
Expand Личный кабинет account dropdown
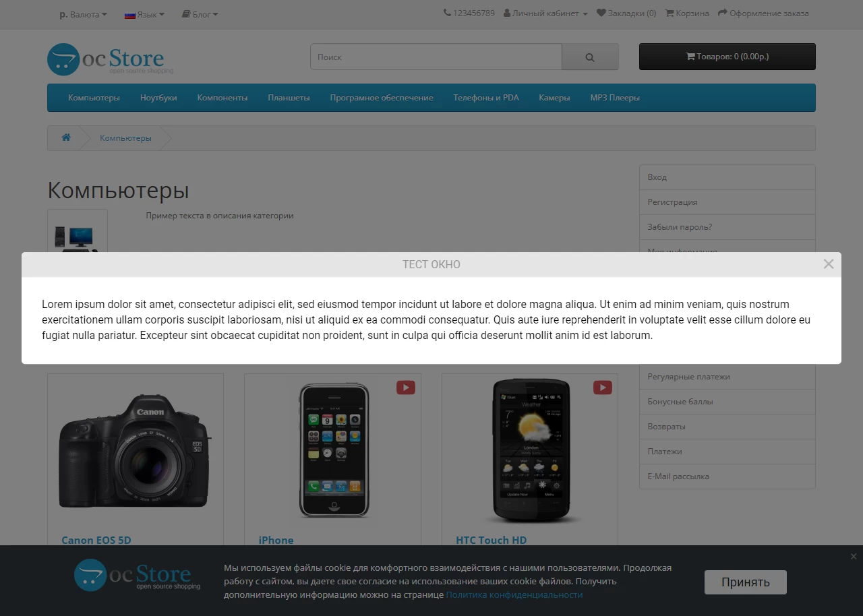(x=545, y=13)
